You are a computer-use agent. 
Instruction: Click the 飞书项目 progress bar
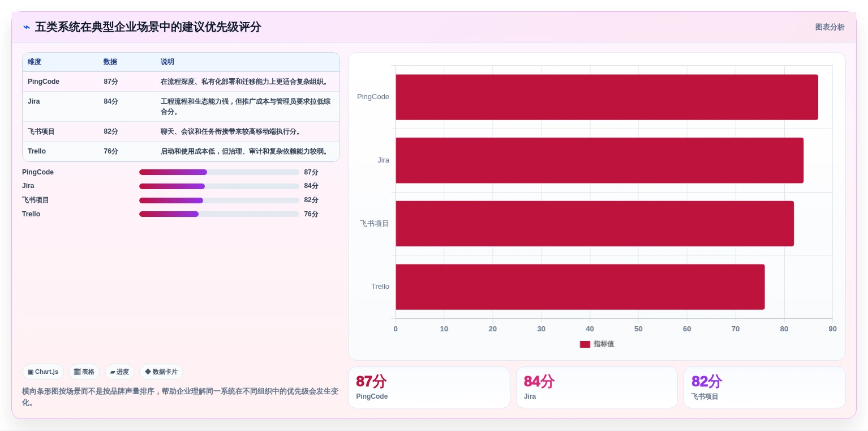coord(219,200)
